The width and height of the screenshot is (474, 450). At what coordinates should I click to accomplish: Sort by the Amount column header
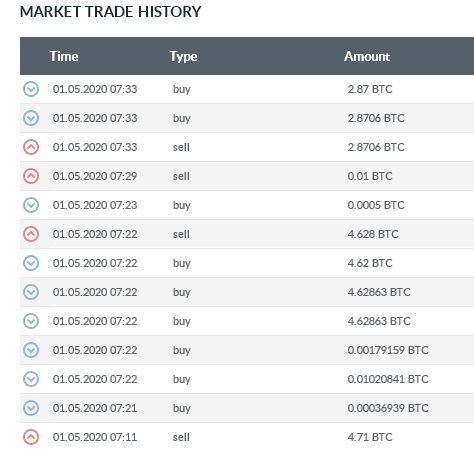tap(367, 56)
